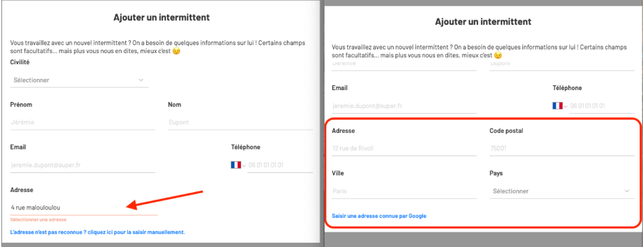Screen dimensions: 644x247
Task: Click the Nom field with Dupont placeholder
Action: [x=241, y=122]
